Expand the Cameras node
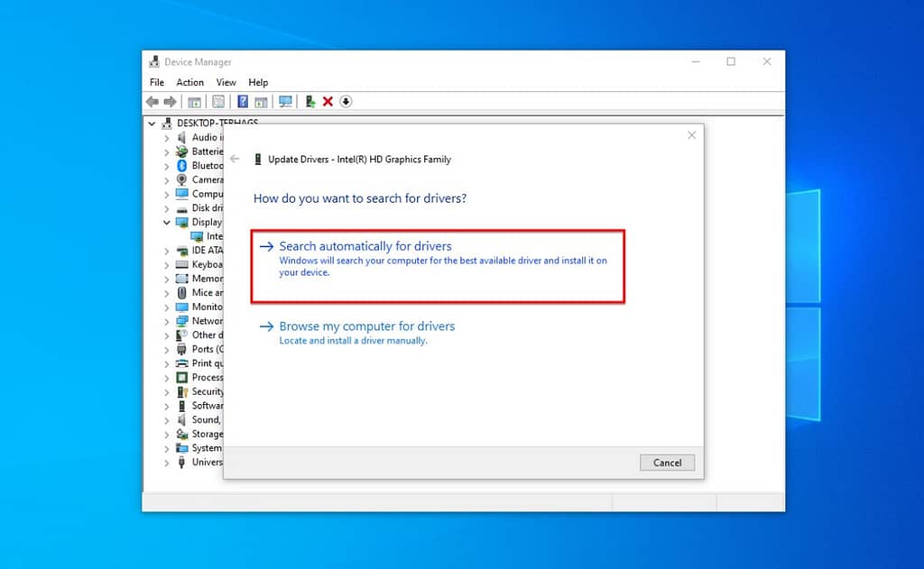 [x=166, y=180]
